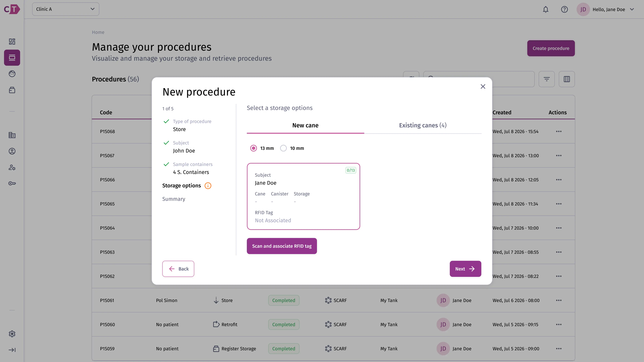644x362 pixels.
Task: Select the 13 mm radio button
Action: click(254, 148)
